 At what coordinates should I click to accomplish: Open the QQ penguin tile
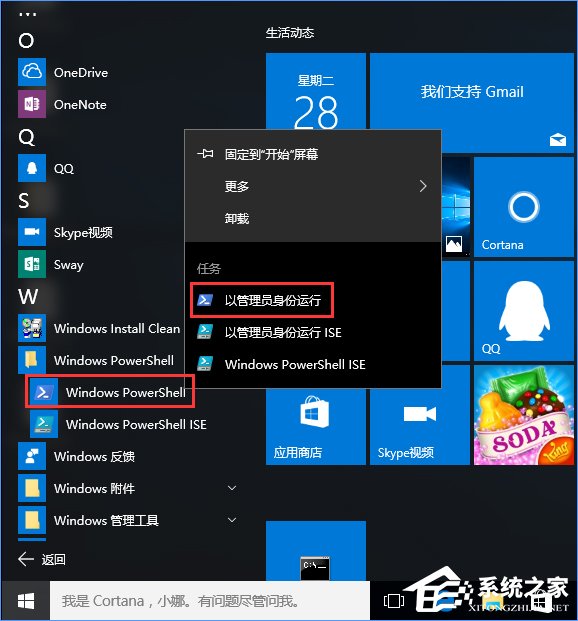click(x=524, y=311)
